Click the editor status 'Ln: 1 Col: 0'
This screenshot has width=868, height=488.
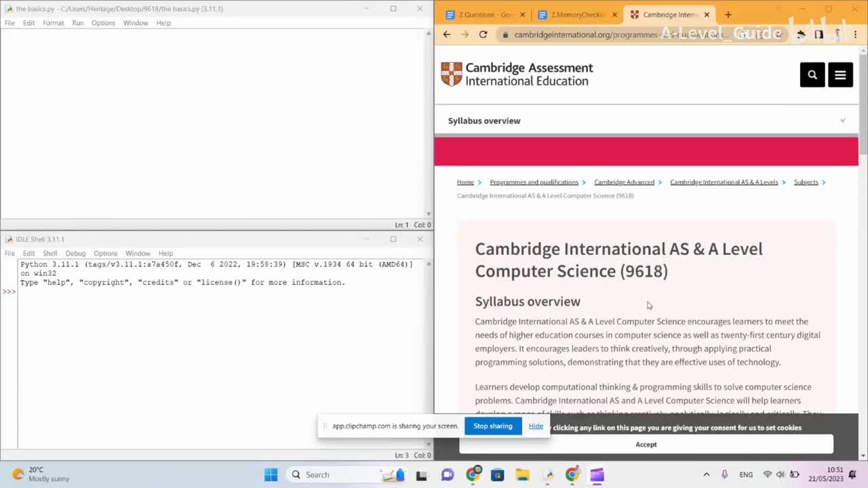pyautogui.click(x=412, y=225)
